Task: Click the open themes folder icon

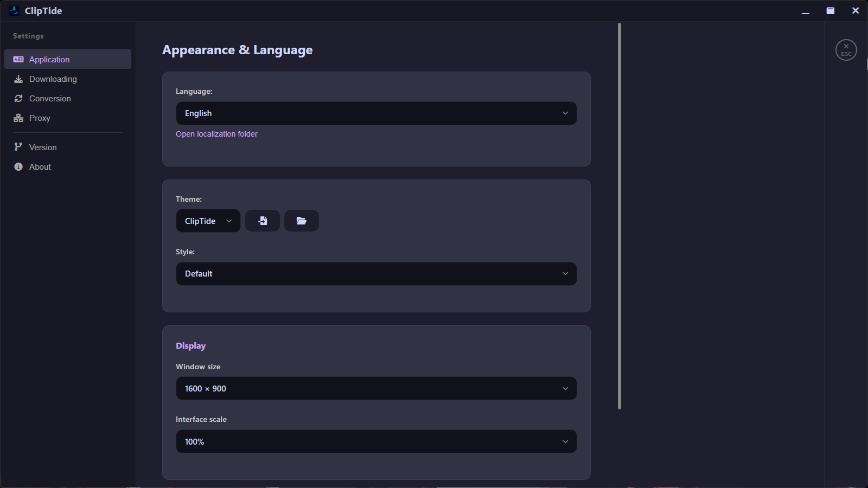Action: 302,221
